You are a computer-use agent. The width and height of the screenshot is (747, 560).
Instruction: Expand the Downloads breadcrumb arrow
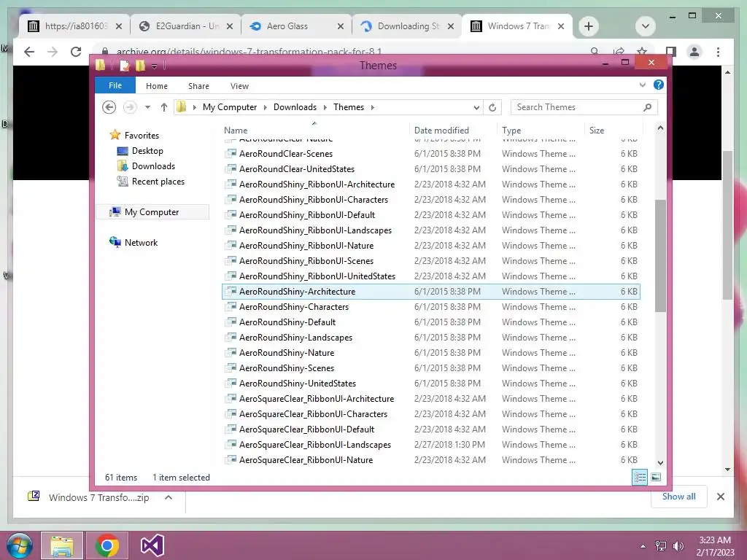[x=325, y=107]
